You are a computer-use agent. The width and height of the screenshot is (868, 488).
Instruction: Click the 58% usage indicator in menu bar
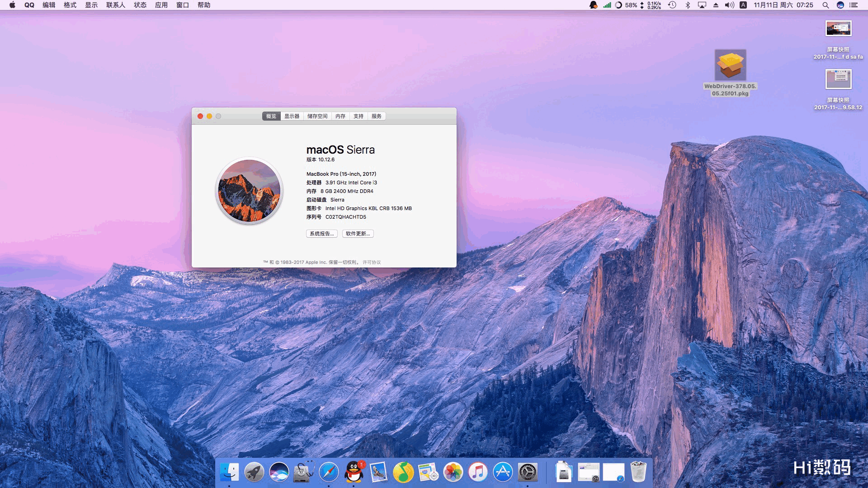click(626, 5)
